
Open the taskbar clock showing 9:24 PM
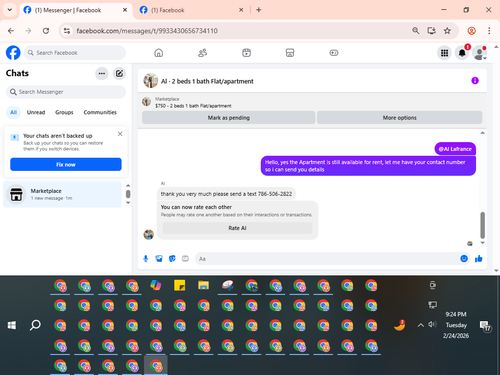(x=456, y=325)
